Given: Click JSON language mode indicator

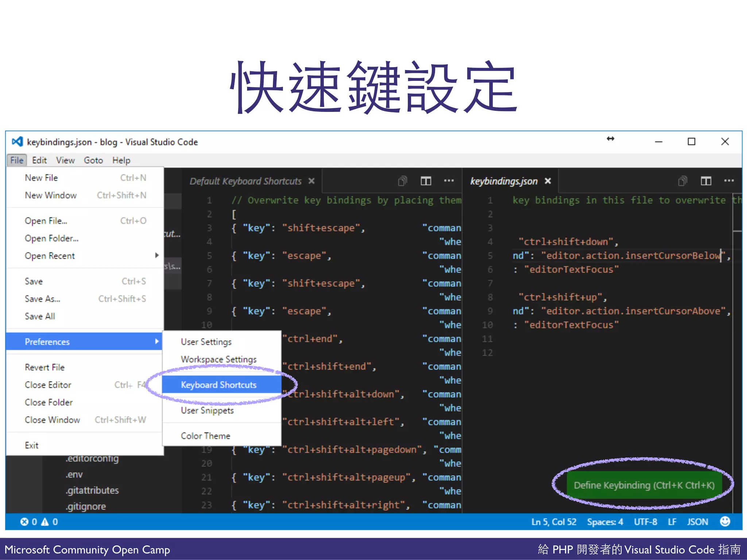Looking at the screenshot, I should [697, 522].
